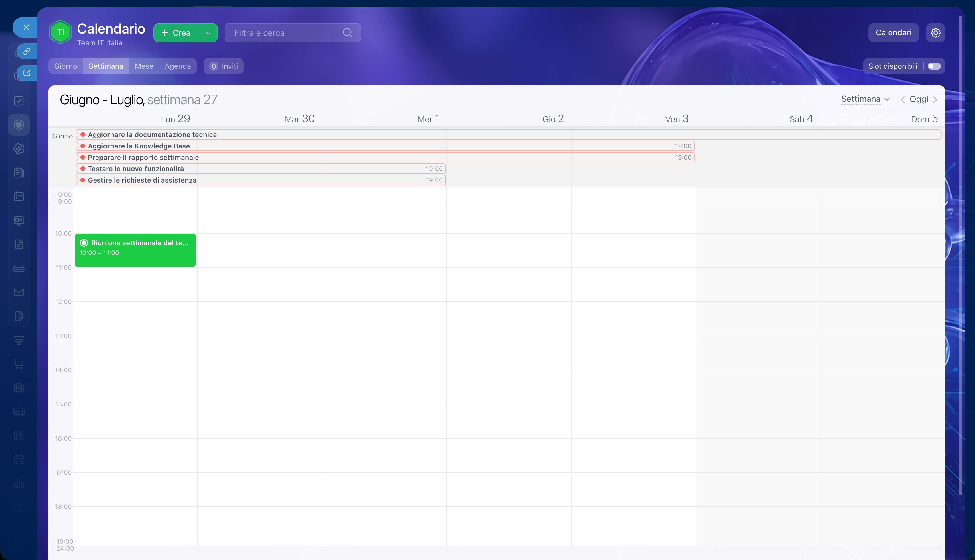Expand collapsed 19:00–24:00 hours row
The width and height of the screenshot is (975, 560).
pos(497,545)
